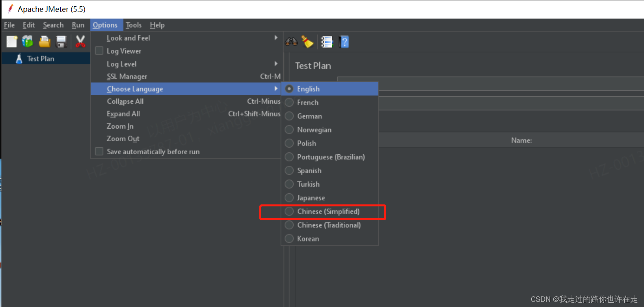Select French language option

click(330, 103)
